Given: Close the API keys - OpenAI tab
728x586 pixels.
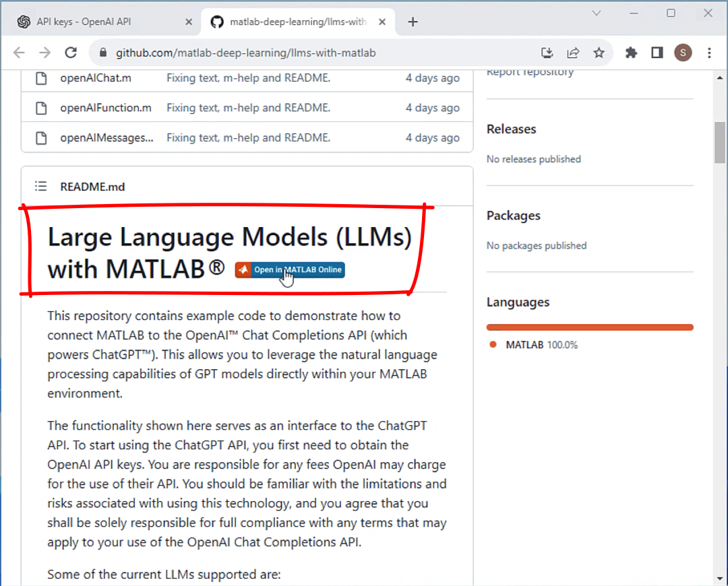Looking at the screenshot, I should pyautogui.click(x=189, y=22).
